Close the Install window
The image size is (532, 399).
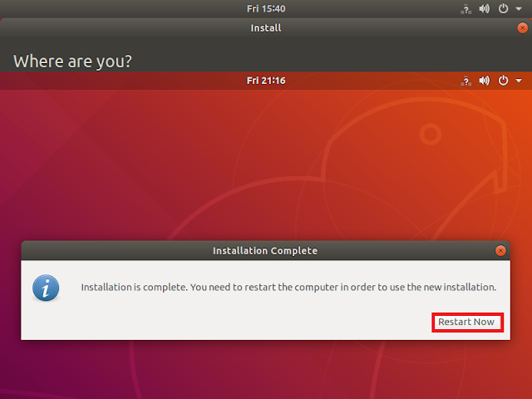521,27
